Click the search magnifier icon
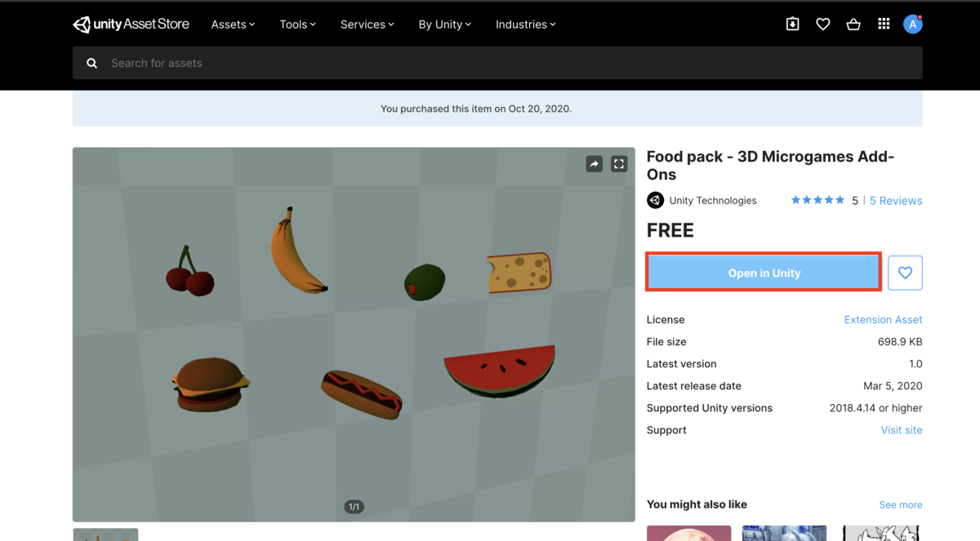 point(92,63)
